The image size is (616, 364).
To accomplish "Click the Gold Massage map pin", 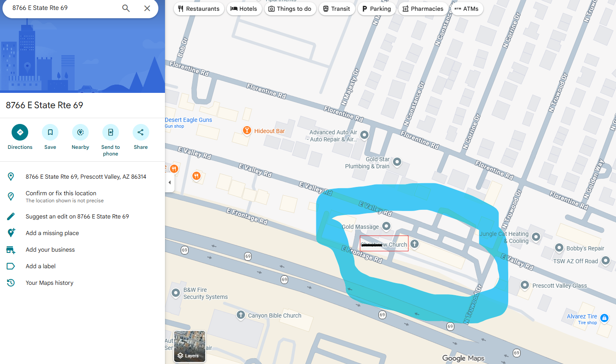I will (386, 226).
